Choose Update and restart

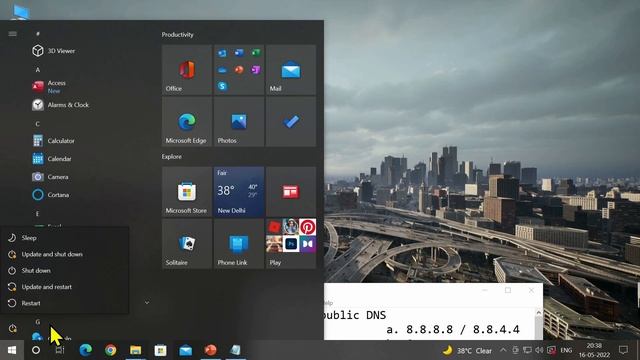tap(64, 287)
